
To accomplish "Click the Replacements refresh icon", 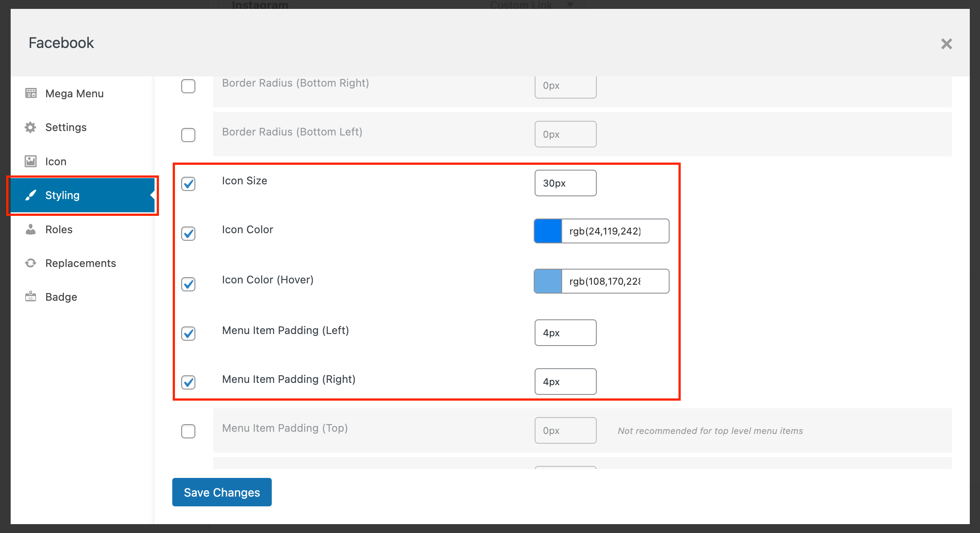I will pyautogui.click(x=31, y=263).
